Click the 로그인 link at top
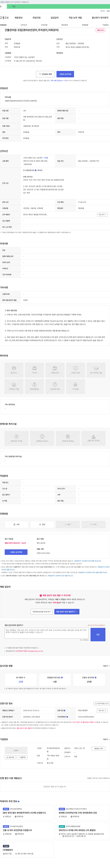 point(103,11)
